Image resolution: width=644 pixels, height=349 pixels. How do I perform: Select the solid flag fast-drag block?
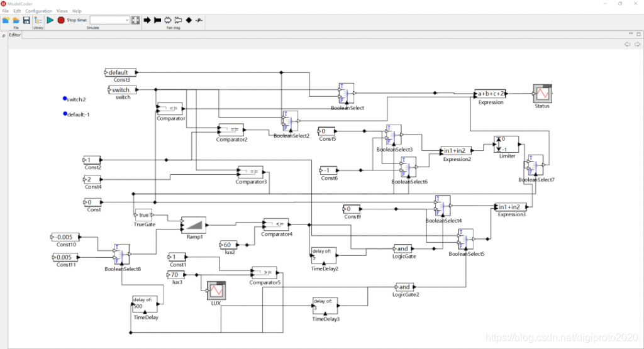tap(157, 20)
